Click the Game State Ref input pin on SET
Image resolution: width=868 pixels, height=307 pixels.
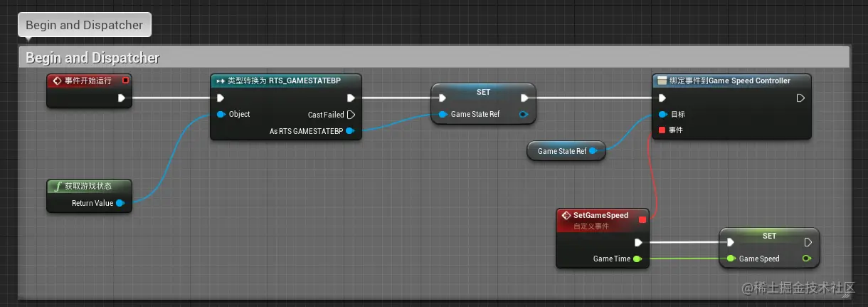[443, 114]
